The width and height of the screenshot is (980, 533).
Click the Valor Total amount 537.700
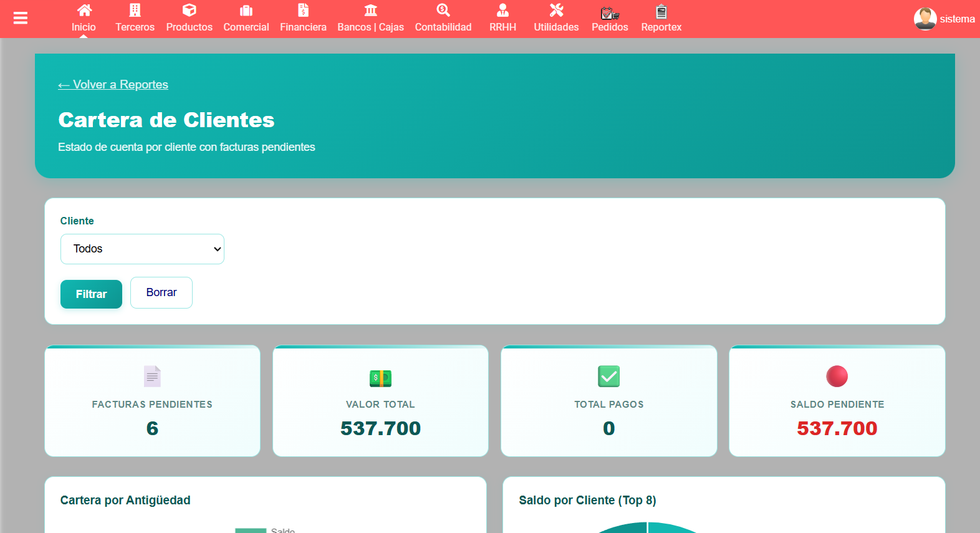pyautogui.click(x=380, y=428)
